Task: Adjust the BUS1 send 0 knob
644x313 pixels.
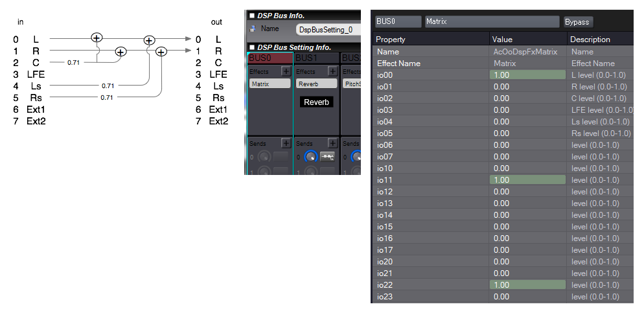Action: pyautogui.click(x=312, y=157)
